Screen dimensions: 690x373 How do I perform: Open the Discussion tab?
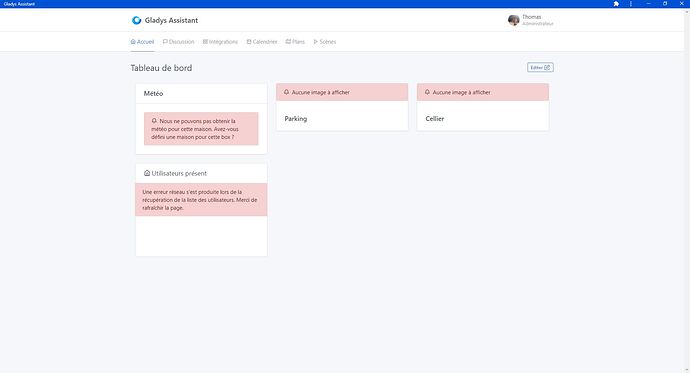point(179,42)
